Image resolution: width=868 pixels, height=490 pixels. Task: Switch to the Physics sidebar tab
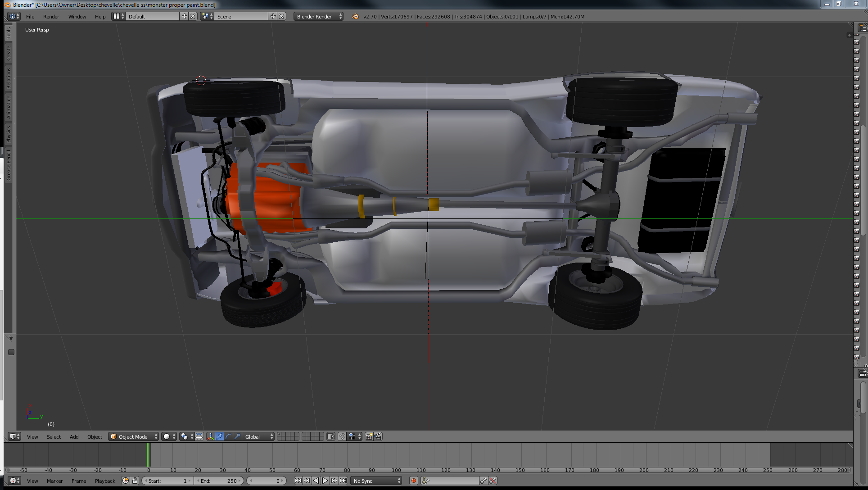(x=8, y=133)
